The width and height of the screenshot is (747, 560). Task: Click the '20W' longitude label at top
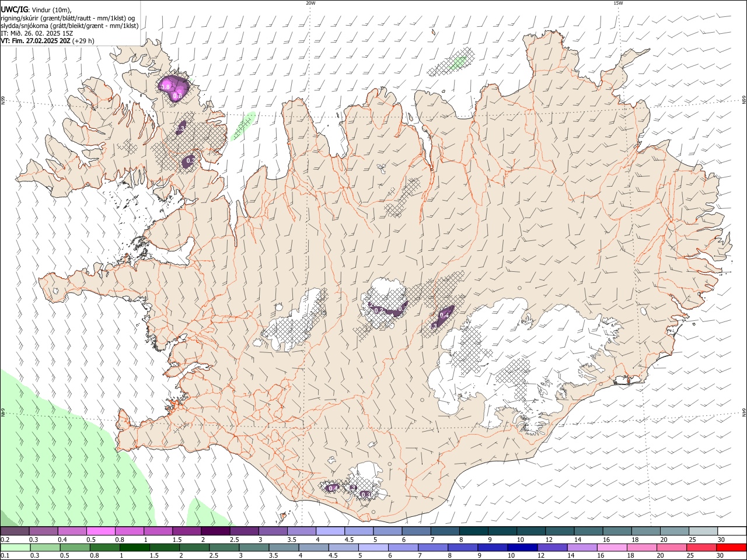coord(310,3)
